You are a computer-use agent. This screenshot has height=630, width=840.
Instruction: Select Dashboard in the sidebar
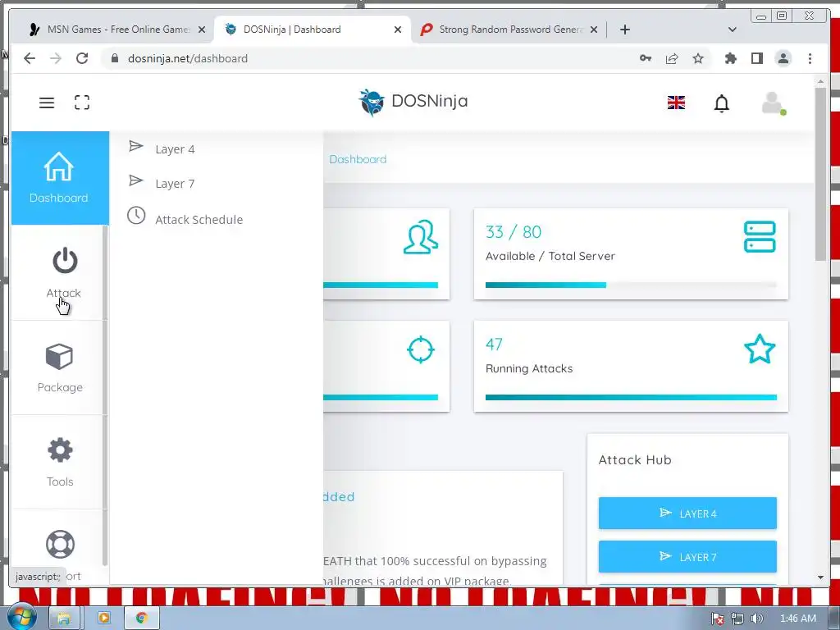[59, 178]
